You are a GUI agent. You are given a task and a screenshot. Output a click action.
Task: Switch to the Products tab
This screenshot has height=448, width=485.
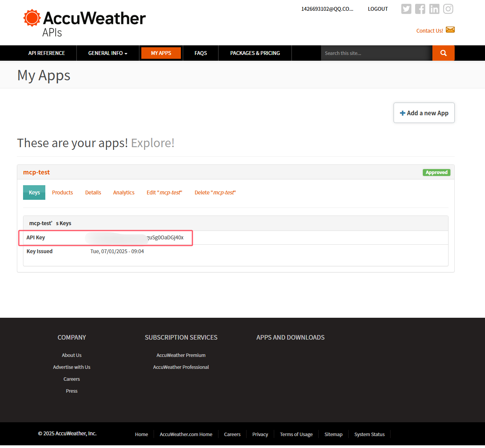click(x=63, y=192)
